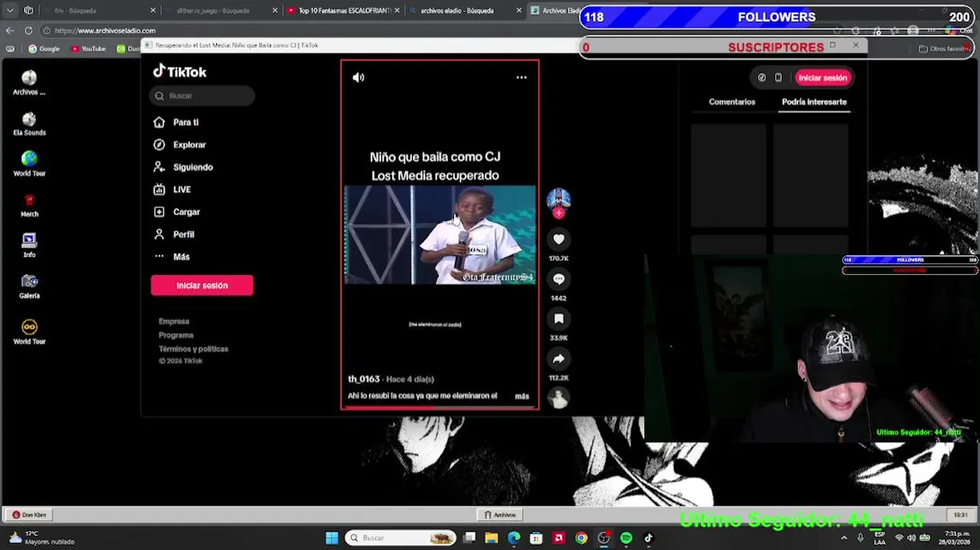Expand the caption with más
Screen dimensions: 980x550
coord(522,396)
